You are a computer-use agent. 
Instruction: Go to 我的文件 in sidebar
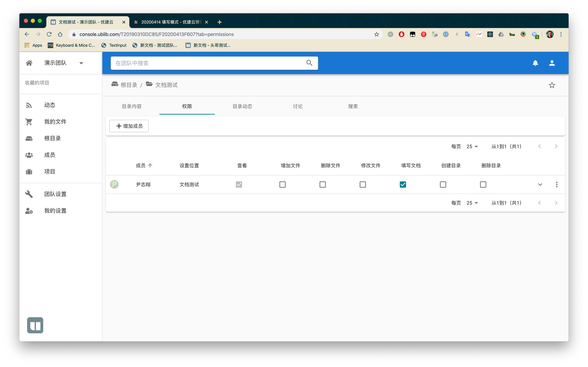55,122
